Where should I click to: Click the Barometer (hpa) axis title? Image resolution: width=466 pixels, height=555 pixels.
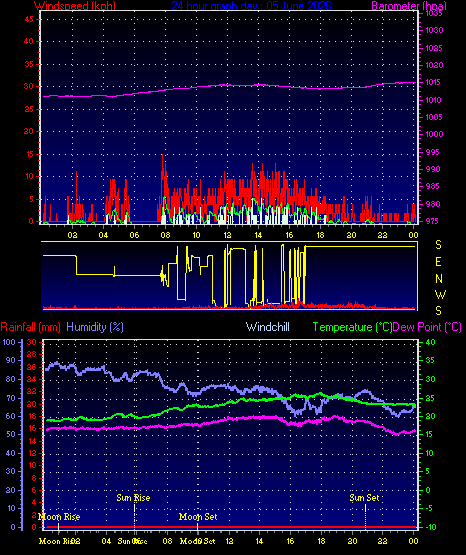pos(409,6)
